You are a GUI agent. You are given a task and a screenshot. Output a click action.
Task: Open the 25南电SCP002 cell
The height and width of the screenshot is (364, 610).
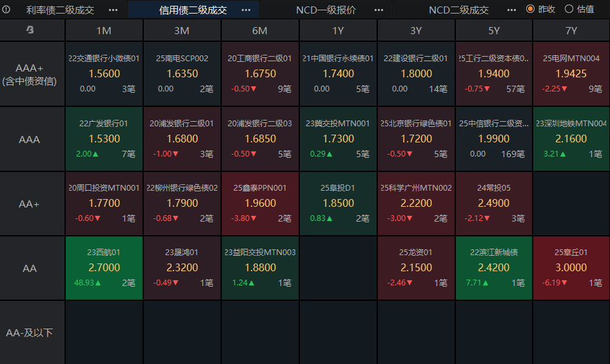[x=182, y=74]
